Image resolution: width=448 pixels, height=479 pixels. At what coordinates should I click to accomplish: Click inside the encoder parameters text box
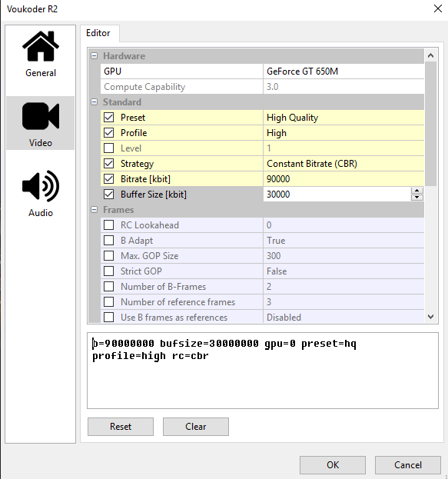[x=263, y=371]
